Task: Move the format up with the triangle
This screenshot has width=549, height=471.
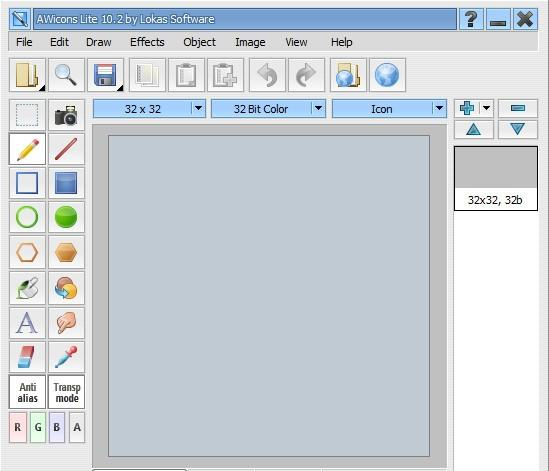Action: [474, 130]
